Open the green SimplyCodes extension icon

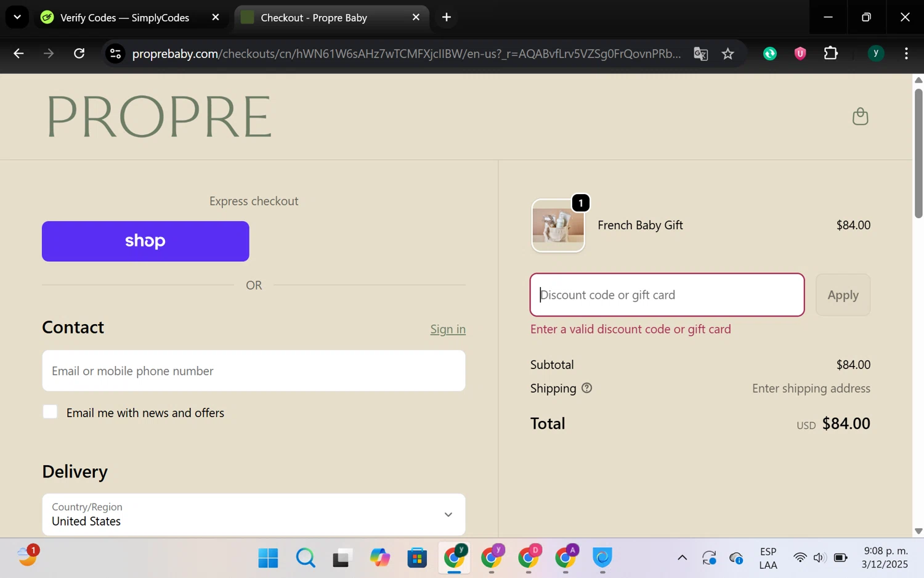[x=770, y=54]
